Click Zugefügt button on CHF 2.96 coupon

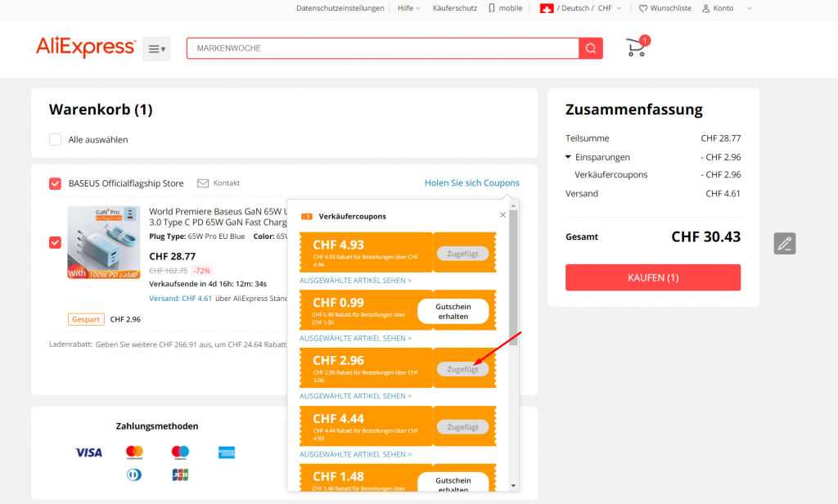click(x=463, y=369)
